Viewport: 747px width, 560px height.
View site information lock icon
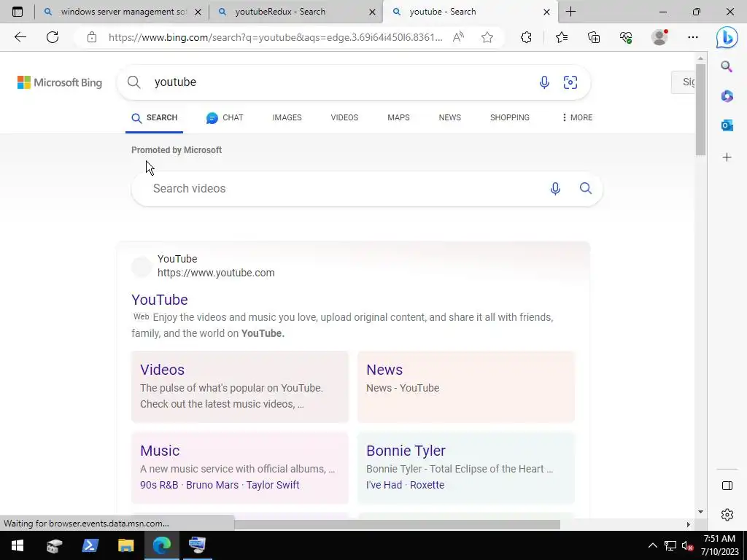coord(92,37)
